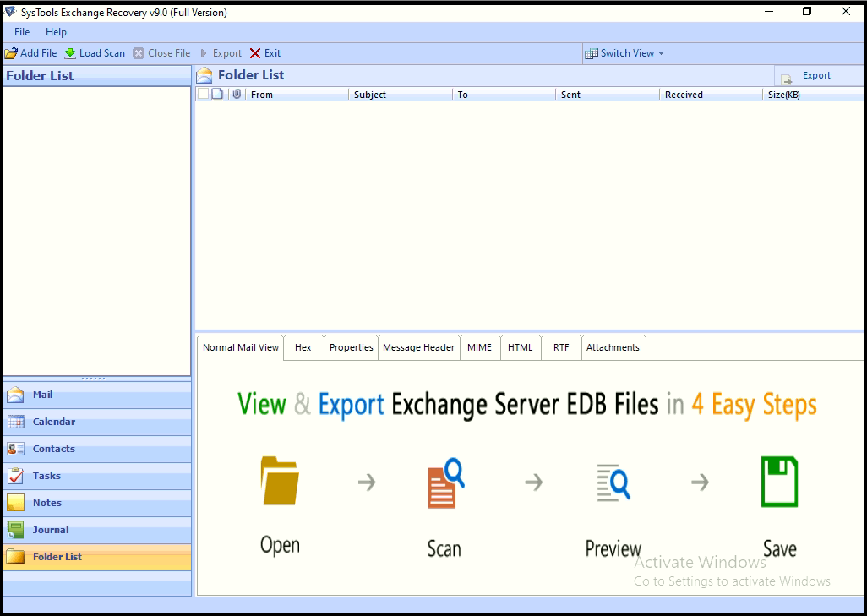Click the dotted pane splitter grip
The height and width of the screenshot is (616, 867).
click(x=93, y=379)
